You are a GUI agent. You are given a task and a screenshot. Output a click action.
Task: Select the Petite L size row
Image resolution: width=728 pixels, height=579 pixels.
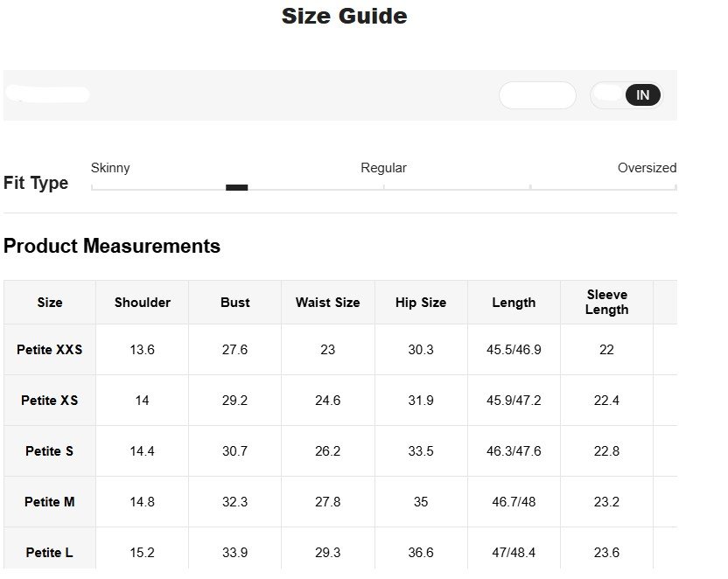tap(50, 553)
